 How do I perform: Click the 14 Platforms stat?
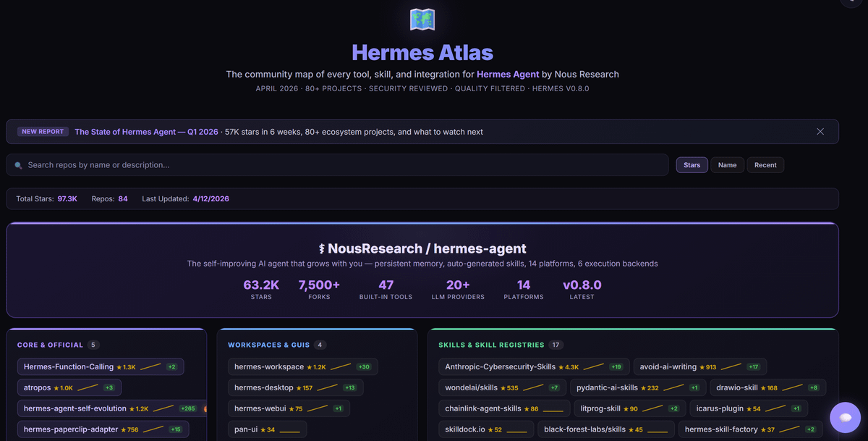coord(524,289)
